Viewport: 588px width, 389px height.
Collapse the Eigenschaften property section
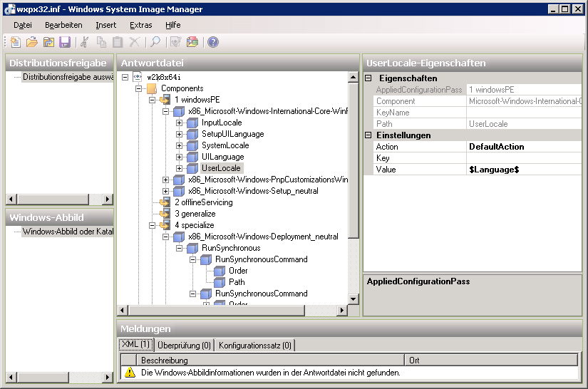pyautogui.click(x=368, y=78)
